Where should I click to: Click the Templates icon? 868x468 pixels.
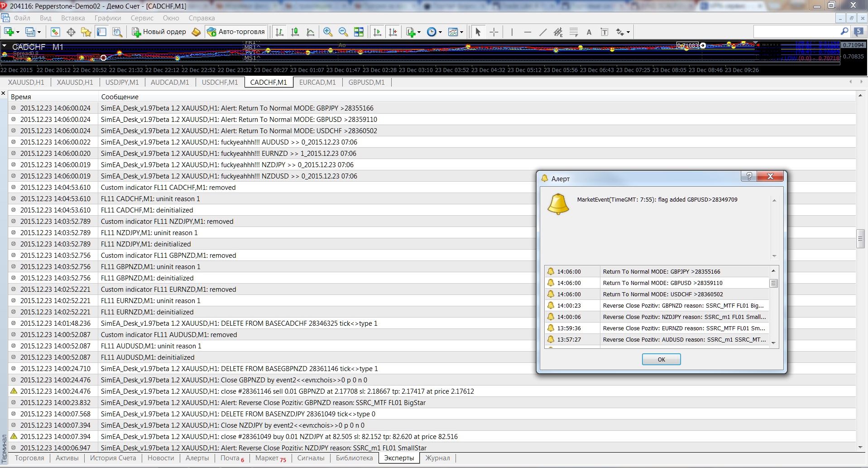(x=453, y=32)
